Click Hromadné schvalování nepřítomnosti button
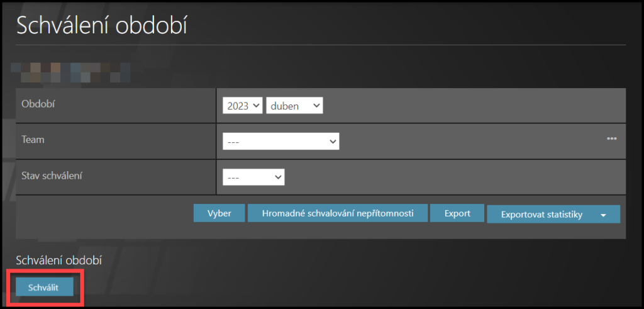644x309 pixels. 338,213
